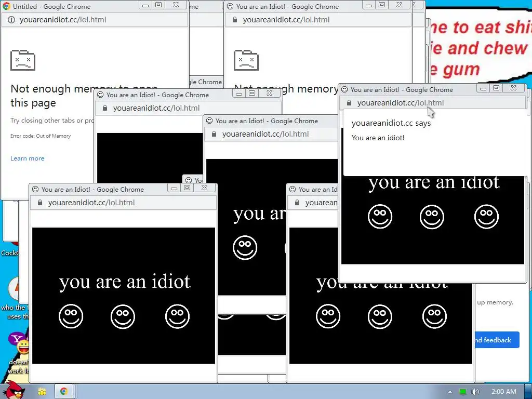Click the Show desktop strip at the taskbar end

pos(528,391)
